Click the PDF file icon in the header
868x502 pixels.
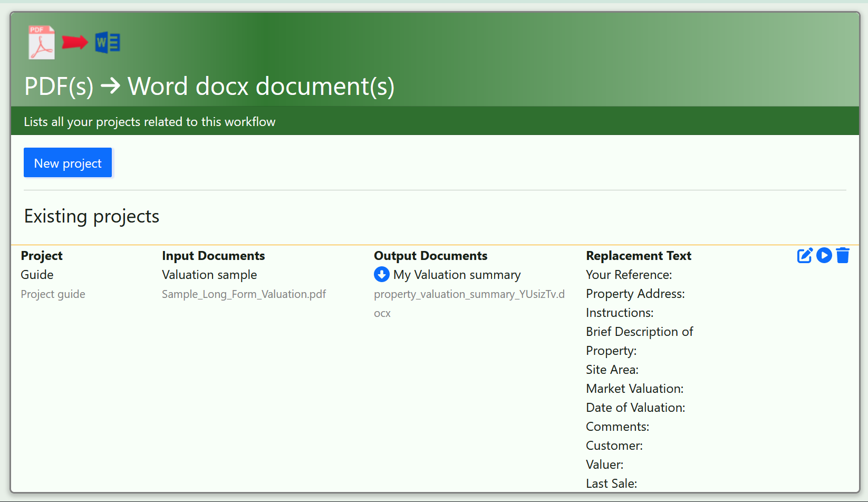[x=42, y=42]
